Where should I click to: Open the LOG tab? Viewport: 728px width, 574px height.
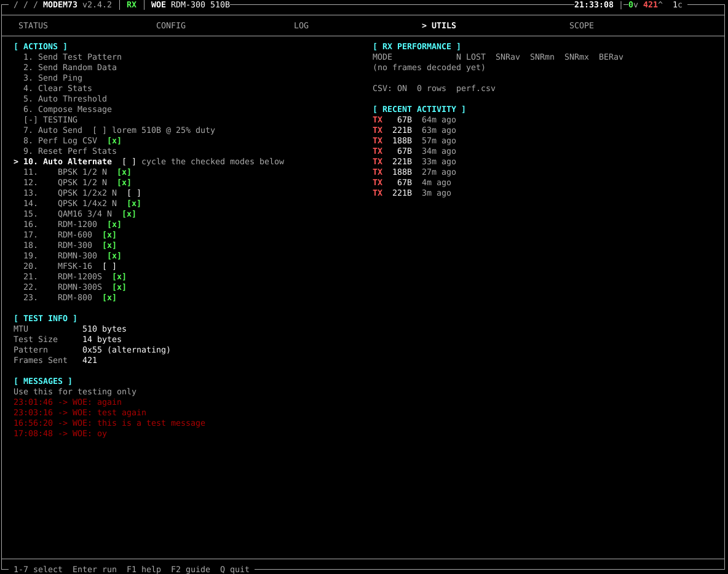(x=301, y=26)
